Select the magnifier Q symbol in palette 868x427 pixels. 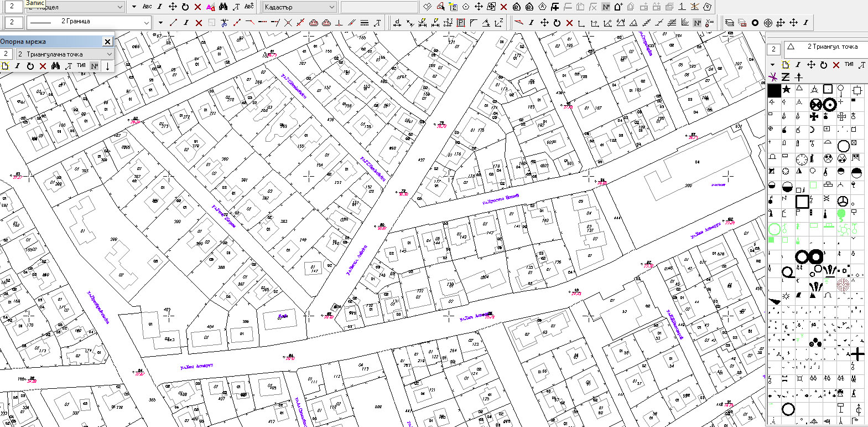click(788, 272)
